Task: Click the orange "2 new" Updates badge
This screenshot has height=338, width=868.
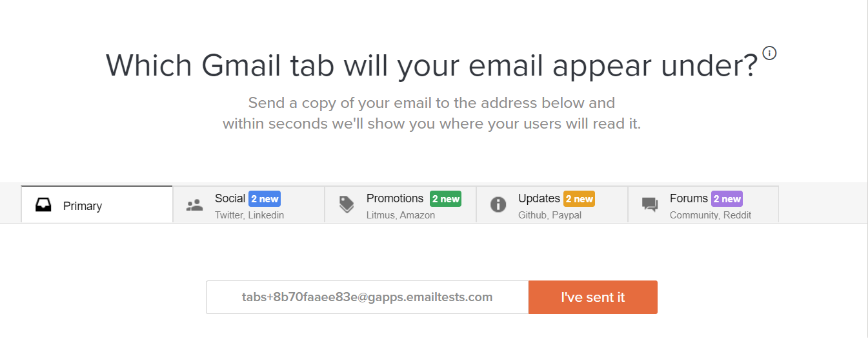Action: 579,199
